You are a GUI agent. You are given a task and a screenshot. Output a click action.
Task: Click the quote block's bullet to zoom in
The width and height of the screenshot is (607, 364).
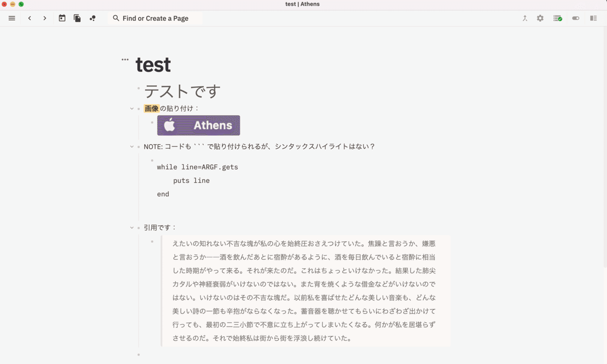click(x=153, y=242)
